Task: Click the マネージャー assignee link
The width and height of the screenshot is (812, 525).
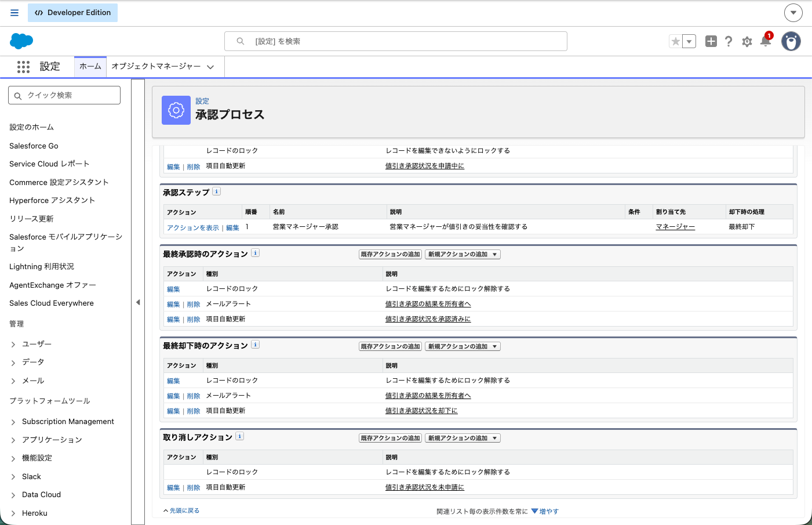Action: point(675,227)
